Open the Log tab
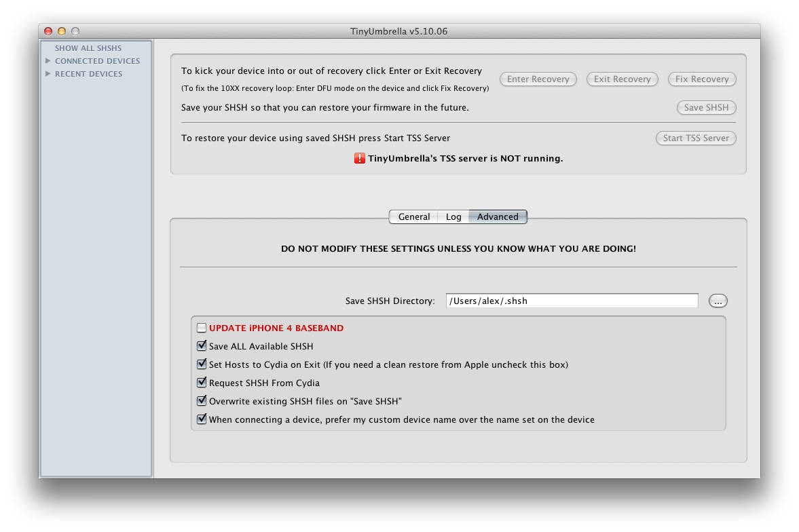Image resolution: width=799 pixels, height=532 pixels. [x=453, y=216]
